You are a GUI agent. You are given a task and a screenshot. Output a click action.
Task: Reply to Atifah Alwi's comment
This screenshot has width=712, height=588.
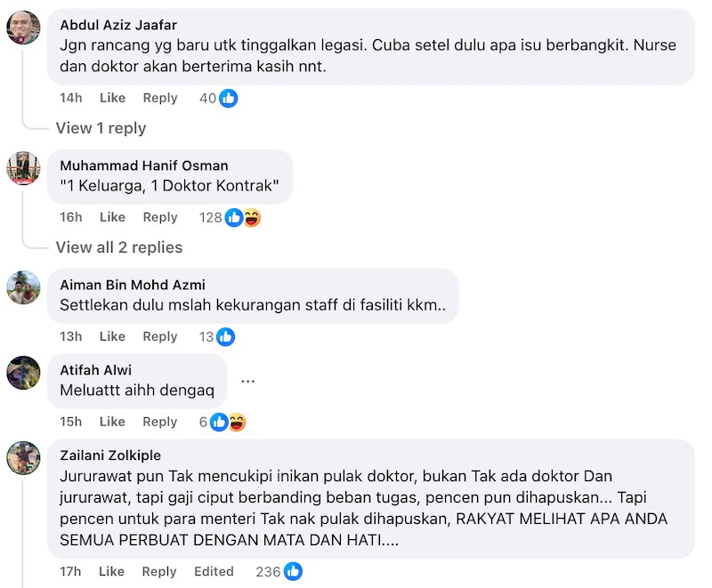[x=160, y=422]
